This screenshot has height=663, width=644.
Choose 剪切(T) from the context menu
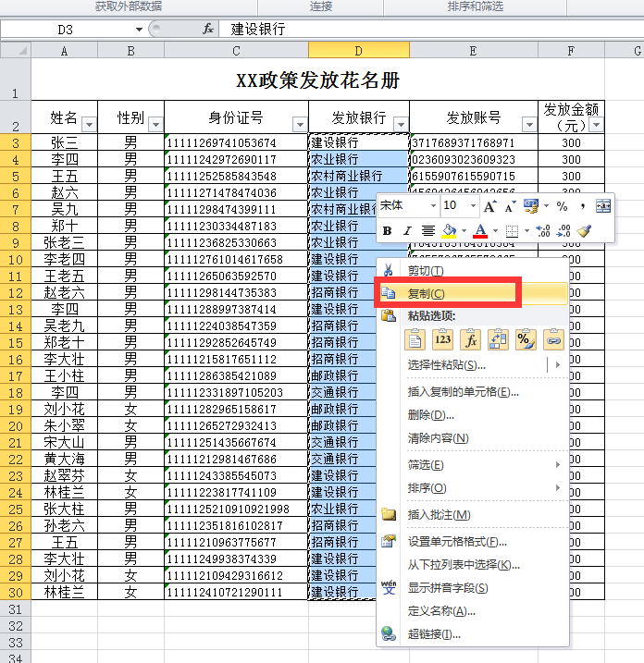coord(472,271)
